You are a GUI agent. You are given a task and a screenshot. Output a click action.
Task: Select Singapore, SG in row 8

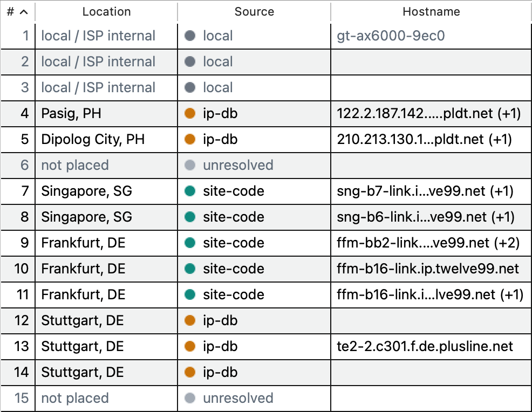(x=86, y=217)
